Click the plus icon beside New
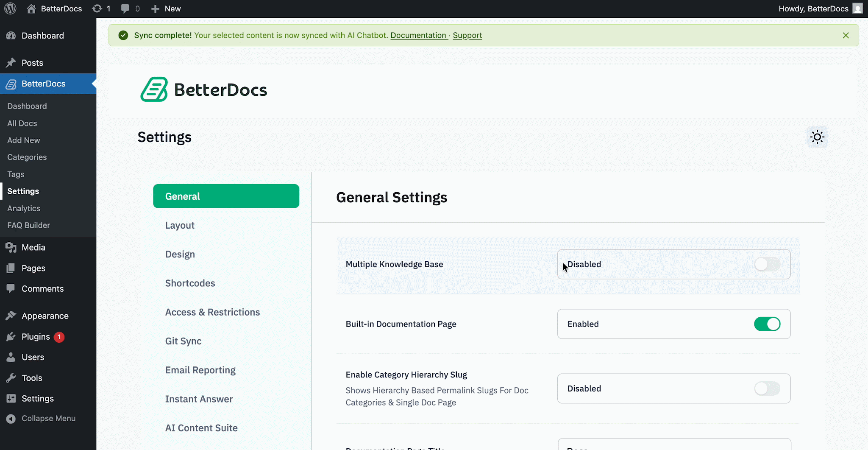The width and height of the screenshot is (868, 450). pyautogui.click(x=155, y=8)
